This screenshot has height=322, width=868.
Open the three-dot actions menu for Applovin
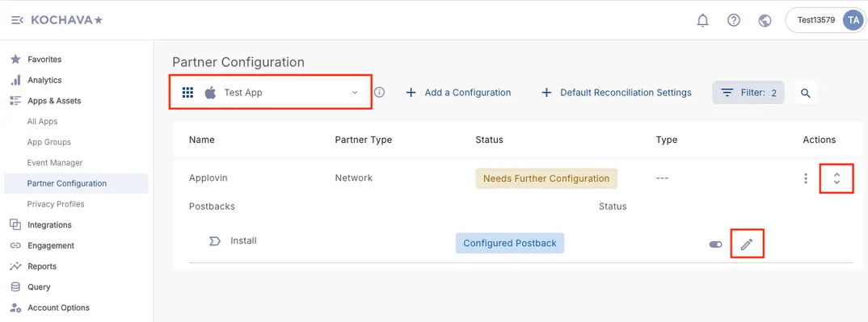click(x=806, y=178)
